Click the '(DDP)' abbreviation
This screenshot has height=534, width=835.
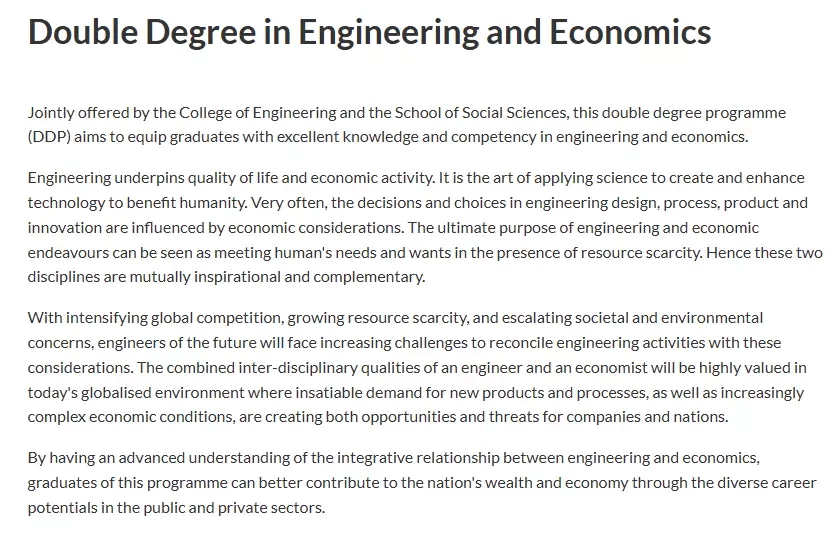click(x=49, y=137)
